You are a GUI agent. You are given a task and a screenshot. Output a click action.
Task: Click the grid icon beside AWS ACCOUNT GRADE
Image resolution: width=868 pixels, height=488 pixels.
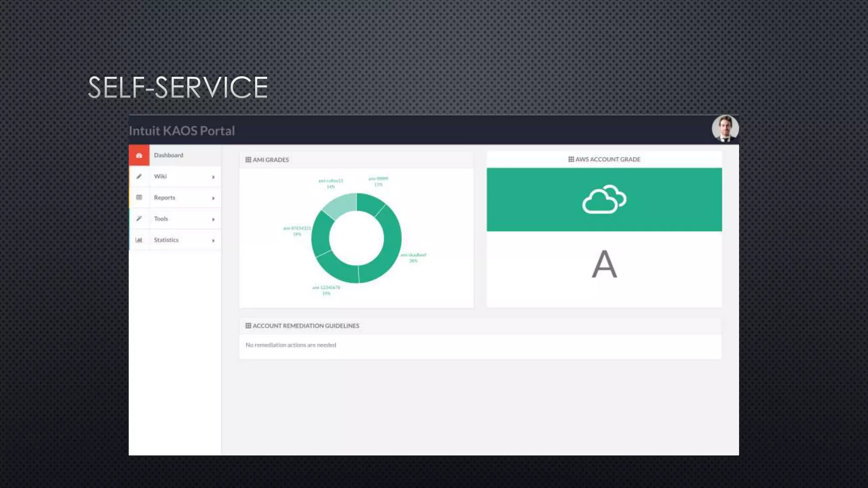tap(571, 159)
